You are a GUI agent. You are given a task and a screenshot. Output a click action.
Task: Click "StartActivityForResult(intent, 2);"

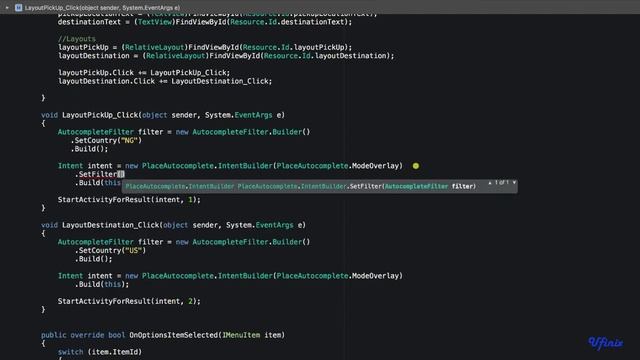click(129, 301)
